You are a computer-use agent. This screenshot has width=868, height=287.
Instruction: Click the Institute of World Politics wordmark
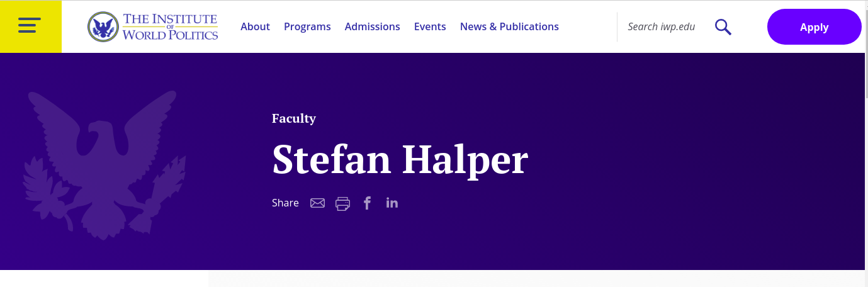pos(170,26)
